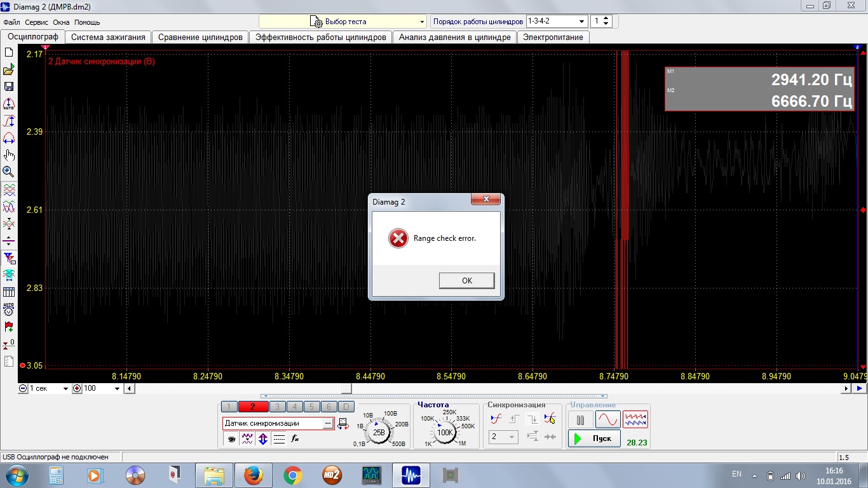Viewport: 868px width, 488px height.
Task: Click the ellipsis button beside Датчик синхронизации
Action: [328, 423]
